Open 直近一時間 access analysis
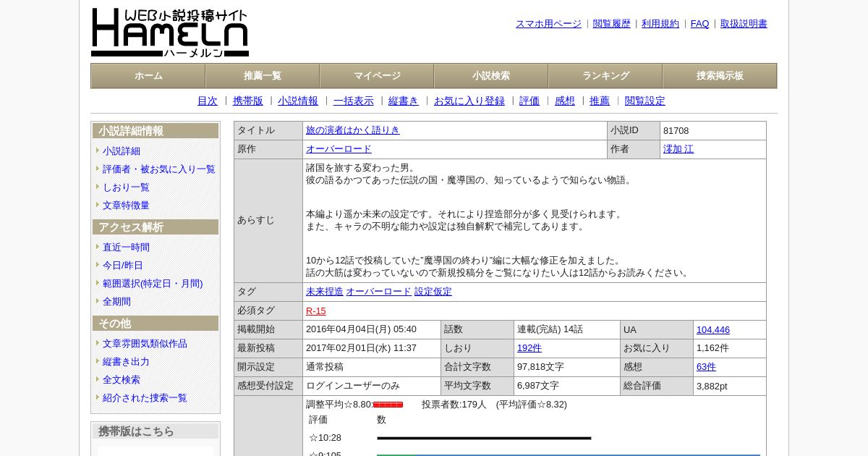This screenshot has height=456, width=868. point(126,248)
